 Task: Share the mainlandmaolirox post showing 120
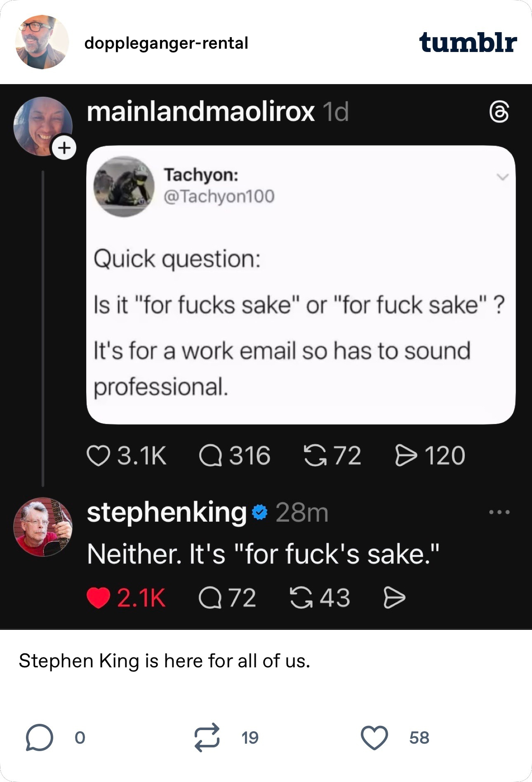[406, 456]
